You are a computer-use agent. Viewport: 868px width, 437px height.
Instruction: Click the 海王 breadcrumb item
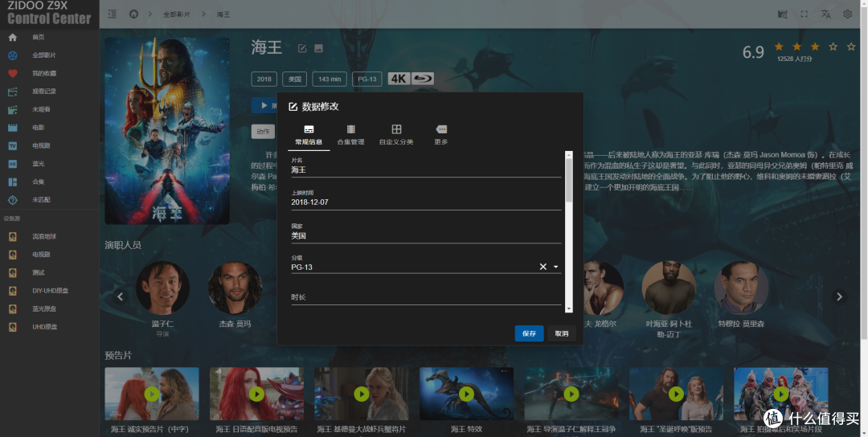tap(223, 15)
